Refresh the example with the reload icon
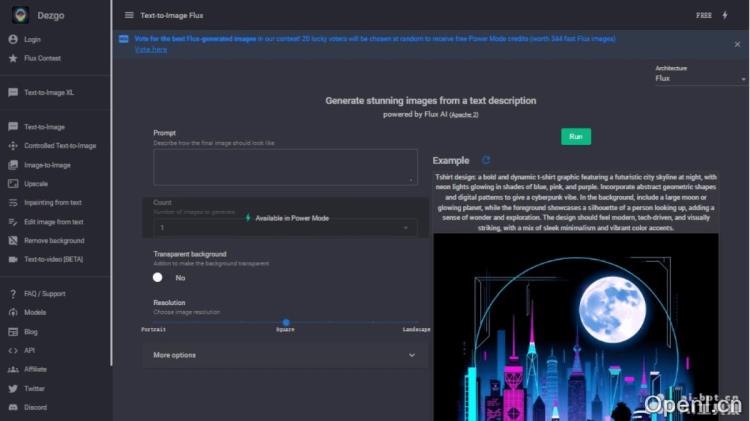750x421 pixels. (486, 160)
